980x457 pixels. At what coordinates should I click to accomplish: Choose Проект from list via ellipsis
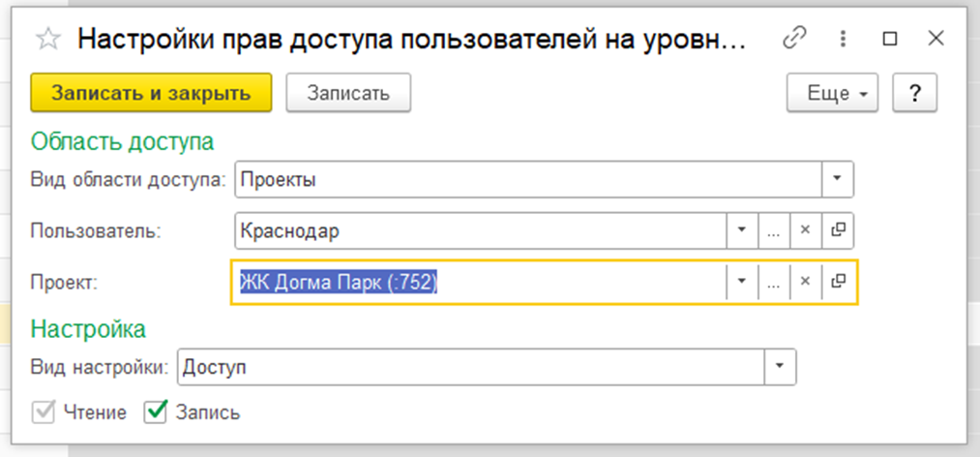point(773,282)
